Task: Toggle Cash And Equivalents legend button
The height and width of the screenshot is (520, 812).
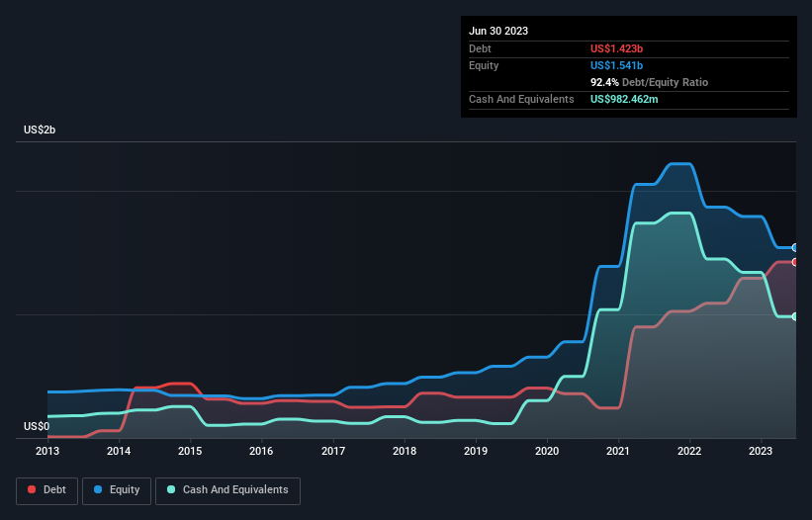Action: click(x=227, y=490)
